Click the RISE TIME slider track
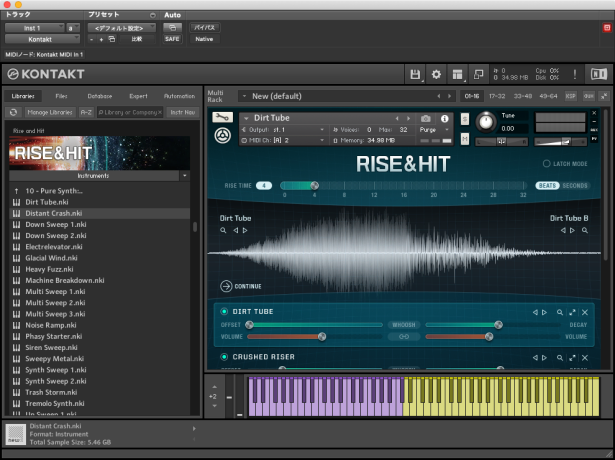The image size is (615, 460). click(x=400, y=185)
